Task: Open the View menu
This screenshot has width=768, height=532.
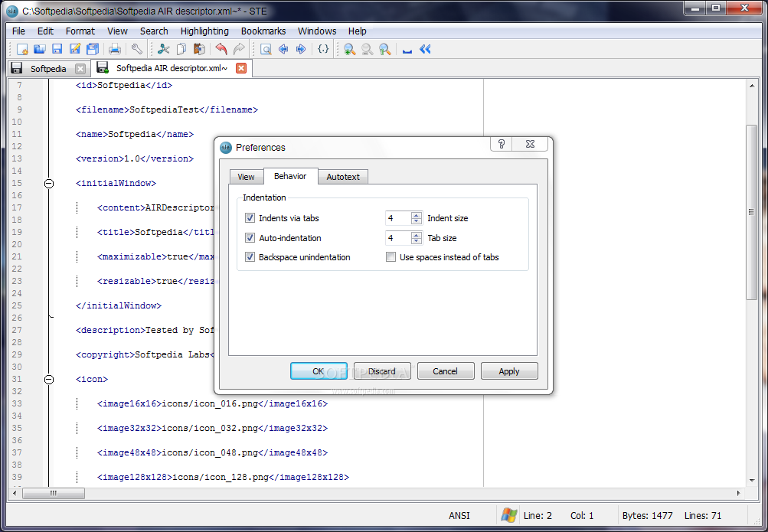Action: pos(118,31)
